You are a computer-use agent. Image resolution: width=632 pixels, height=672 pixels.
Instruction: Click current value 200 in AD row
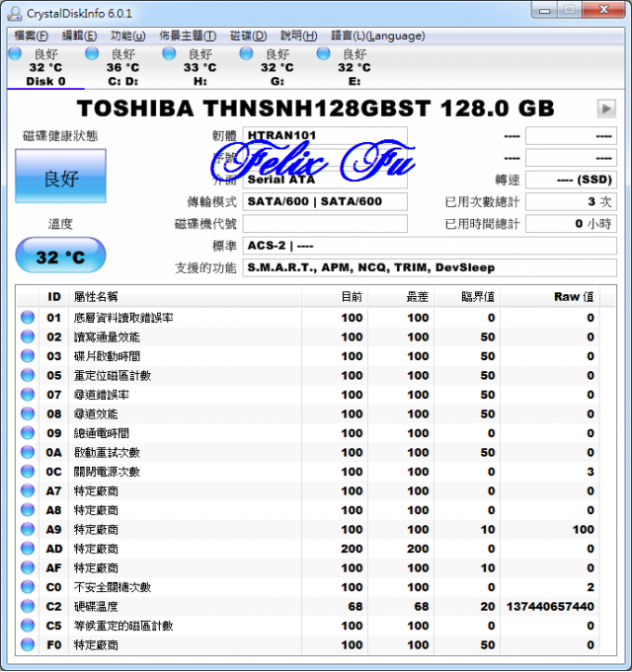[352, 549]
